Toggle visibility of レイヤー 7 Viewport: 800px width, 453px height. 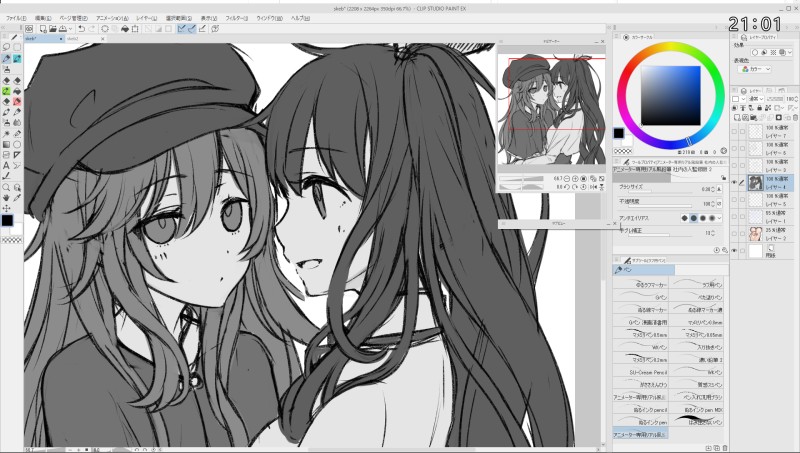tap(734, 132)
